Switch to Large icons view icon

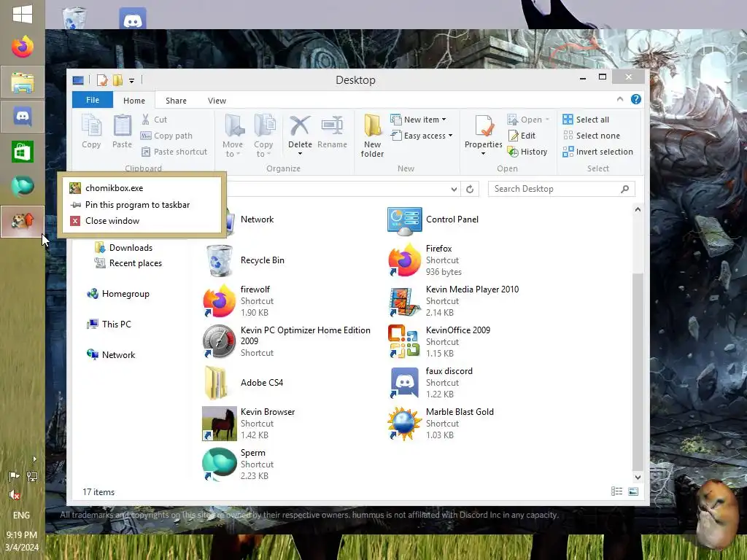coord(633,491)
